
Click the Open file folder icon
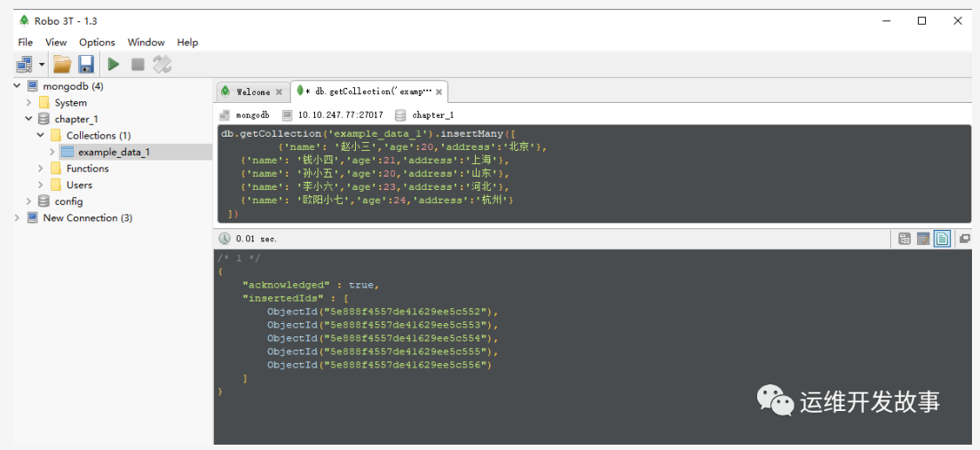62,65
